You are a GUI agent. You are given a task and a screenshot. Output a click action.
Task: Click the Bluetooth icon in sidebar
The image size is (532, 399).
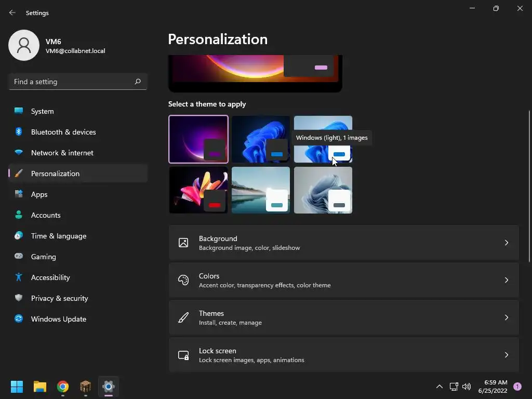point(19,131)
